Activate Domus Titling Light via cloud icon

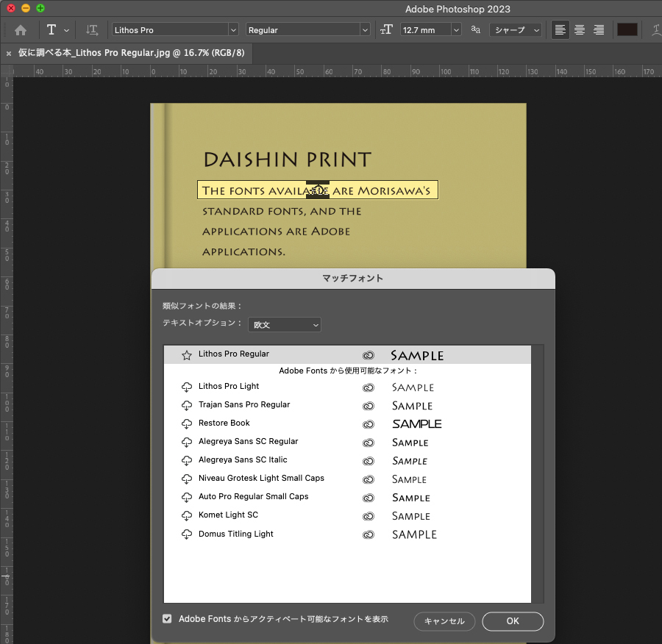pos(187,534)
